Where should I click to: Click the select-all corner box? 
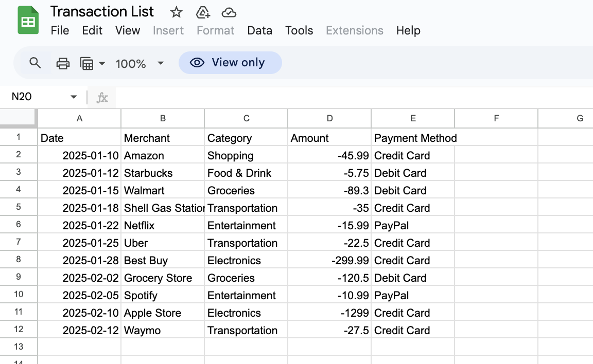[x=18, y=118]
